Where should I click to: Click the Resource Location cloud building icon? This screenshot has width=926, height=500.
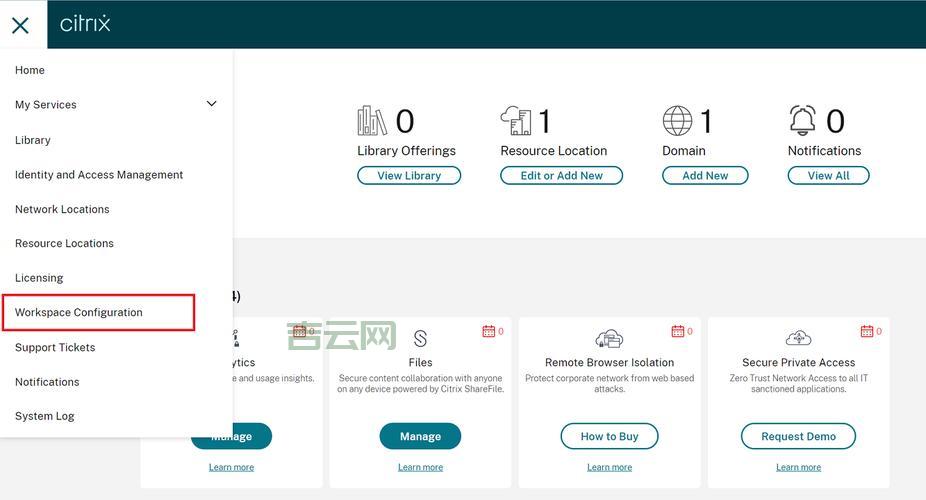point(516,121)
